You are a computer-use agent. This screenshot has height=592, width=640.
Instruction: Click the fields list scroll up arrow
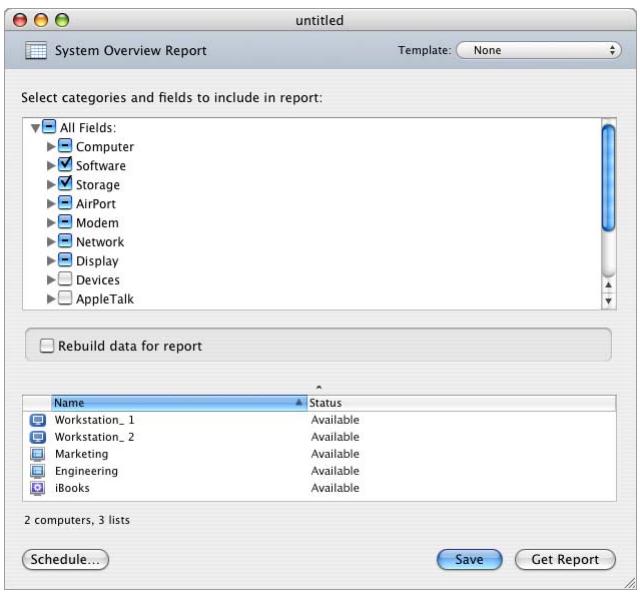(x=609, y=285)
